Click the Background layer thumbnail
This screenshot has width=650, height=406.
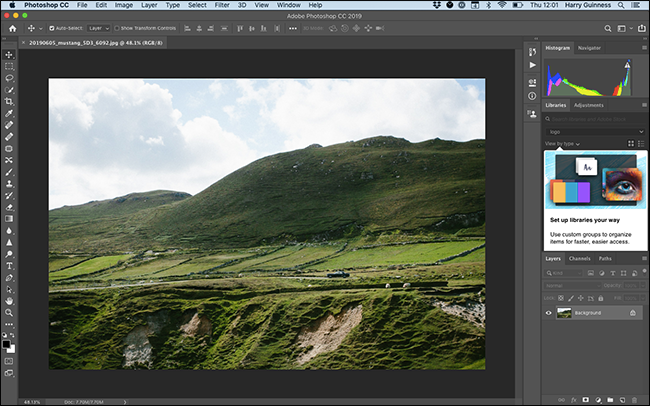tap(565, 313)
